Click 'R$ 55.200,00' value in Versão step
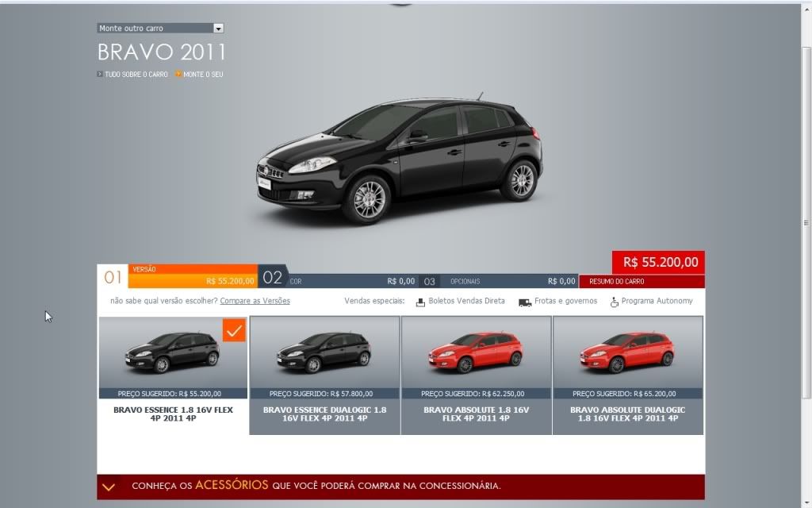The width and height of the screenshot is (812, 508). point(230,282)
